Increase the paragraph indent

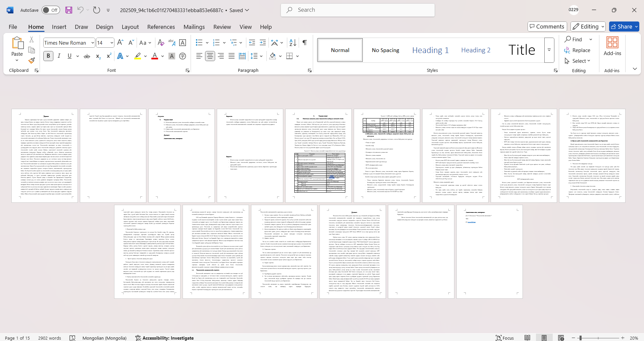tap(263, 43)
